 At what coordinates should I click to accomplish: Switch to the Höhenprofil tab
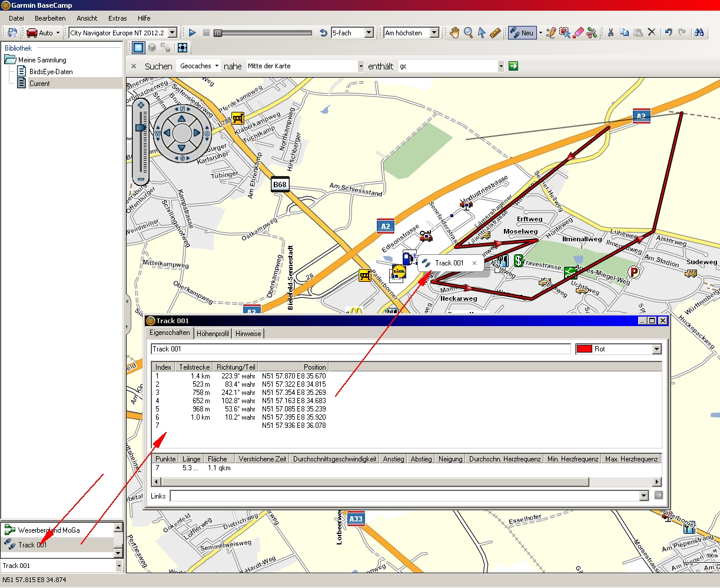tap(213, 334)
